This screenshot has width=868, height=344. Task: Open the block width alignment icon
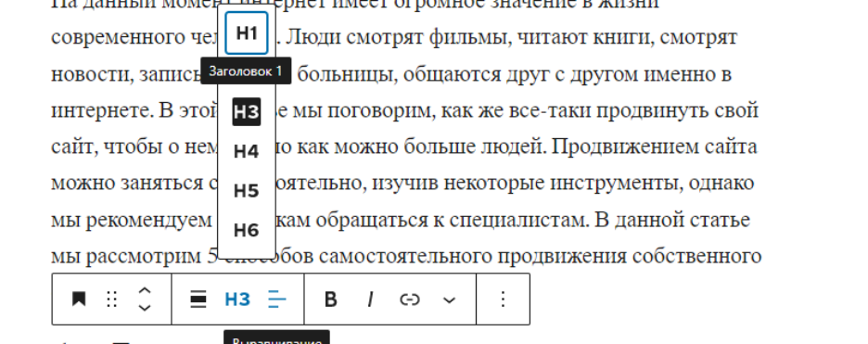198,299
